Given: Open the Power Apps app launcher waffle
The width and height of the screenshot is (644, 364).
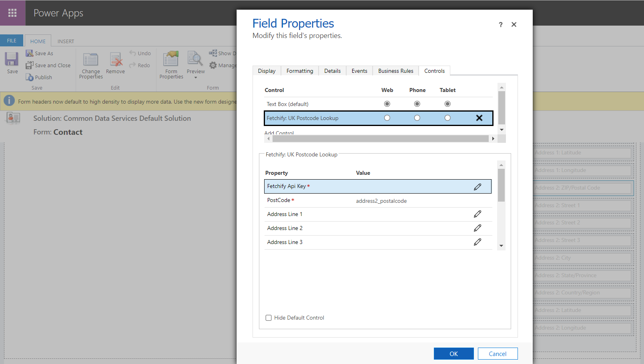Looking at the screenshot, I should [x=12, y=13].
